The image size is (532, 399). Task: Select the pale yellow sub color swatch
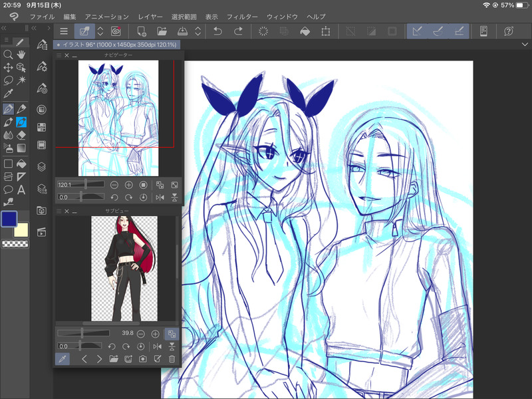click(21, 229)
